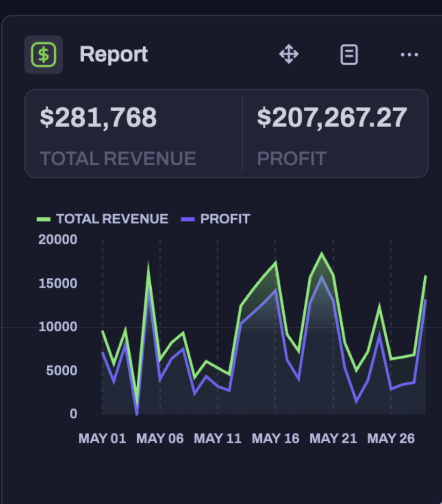Click the 20000 y-axis label
The height and width of the screenshot is (504, 442).
tap(58, 239)
